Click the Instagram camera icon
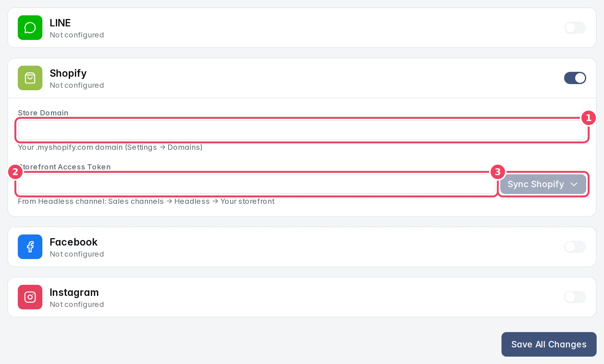 (30, 297)
